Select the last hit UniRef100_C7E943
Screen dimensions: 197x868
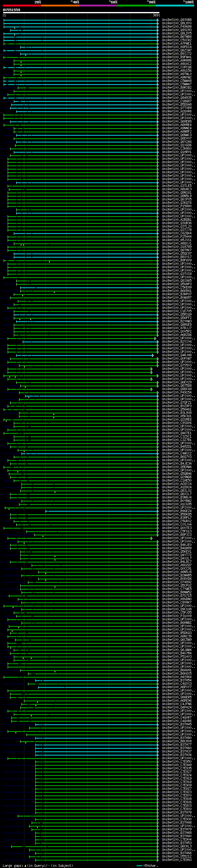click(x=177, y=860)
